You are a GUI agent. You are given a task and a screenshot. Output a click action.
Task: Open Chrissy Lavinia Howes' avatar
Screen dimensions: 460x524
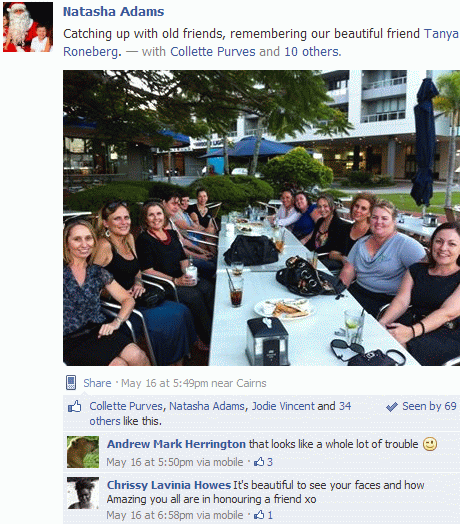[x=83, y=493]
